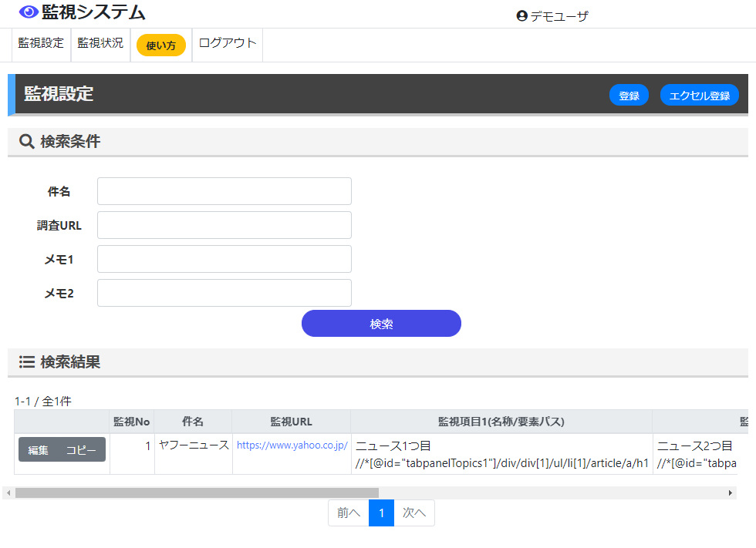Focus the メモ2 input field
The width and height of the screenshot is (756, 548).
tap(224, 293)
